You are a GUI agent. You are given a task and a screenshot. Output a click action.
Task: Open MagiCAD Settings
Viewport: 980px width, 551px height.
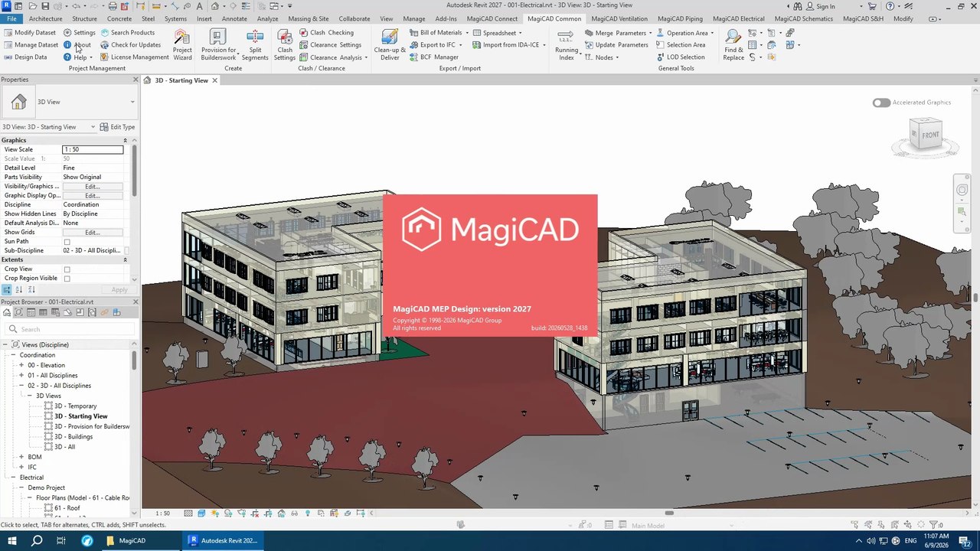tap(80, 33)
